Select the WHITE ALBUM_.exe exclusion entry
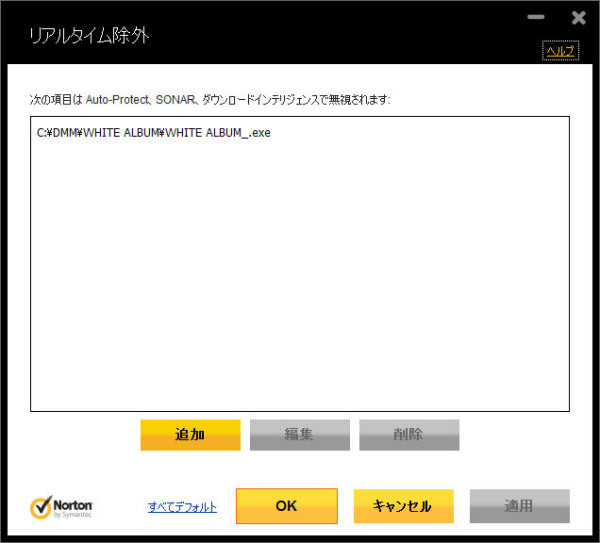 point(153,133)
